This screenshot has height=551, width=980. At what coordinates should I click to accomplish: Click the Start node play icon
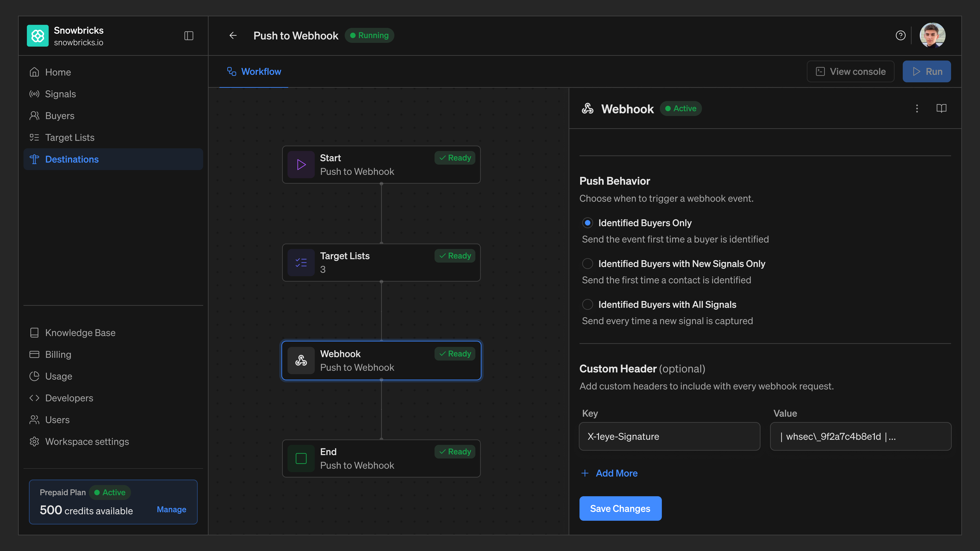pyautogui.click(x=301, y=165)
